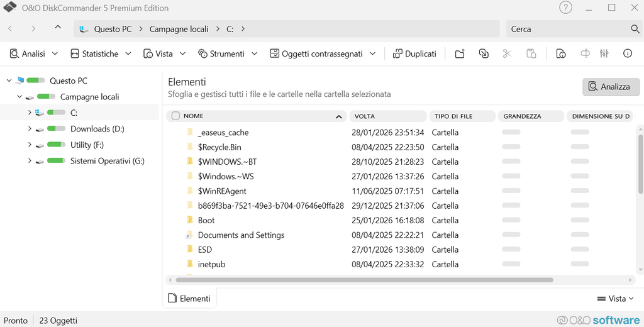Click the O&O DiskCommander app logo
This screenshot has width=644, height=327.
pyautogui.click(x=10, y=7)
